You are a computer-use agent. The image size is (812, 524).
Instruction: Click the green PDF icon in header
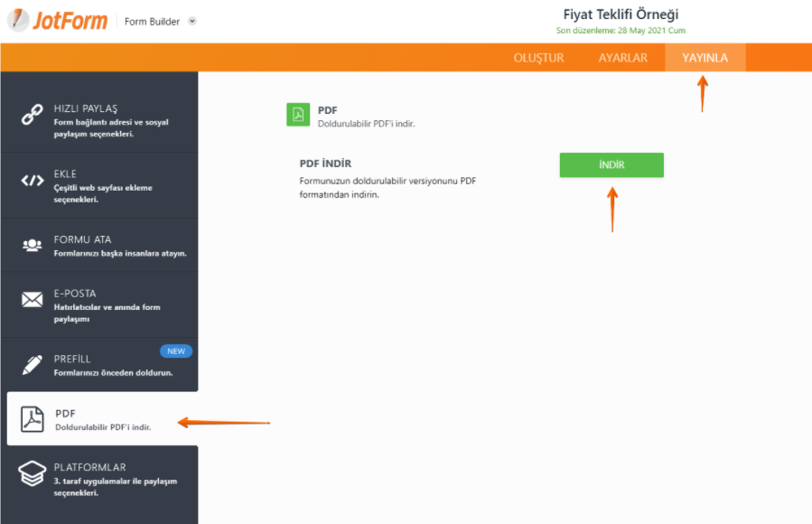297,115
